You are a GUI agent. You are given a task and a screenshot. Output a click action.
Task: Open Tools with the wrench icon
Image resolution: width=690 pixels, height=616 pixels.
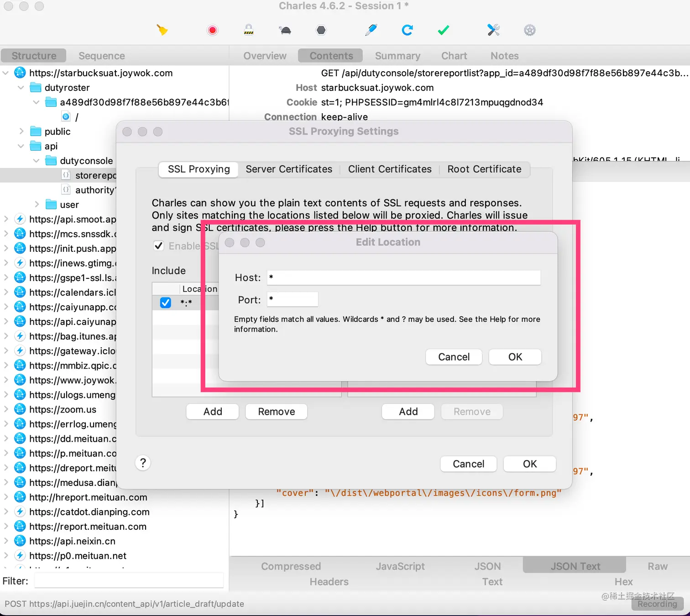coord(493,30)
